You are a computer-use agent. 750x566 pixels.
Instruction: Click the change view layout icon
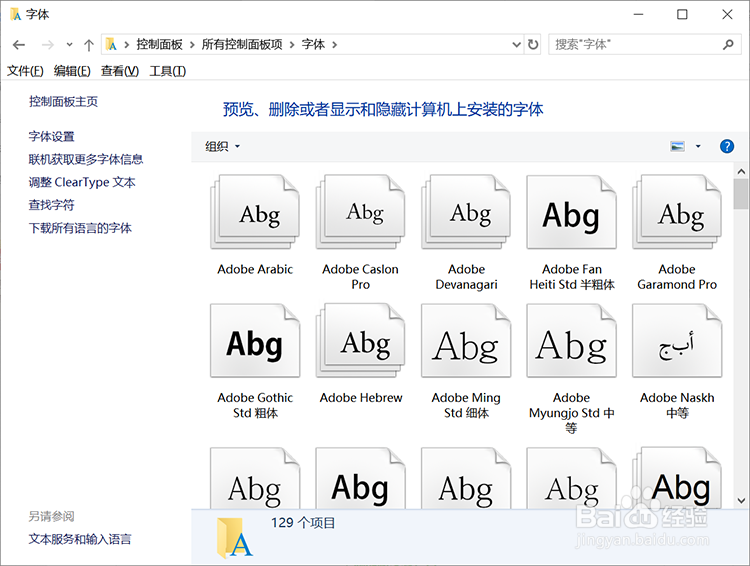677,146
